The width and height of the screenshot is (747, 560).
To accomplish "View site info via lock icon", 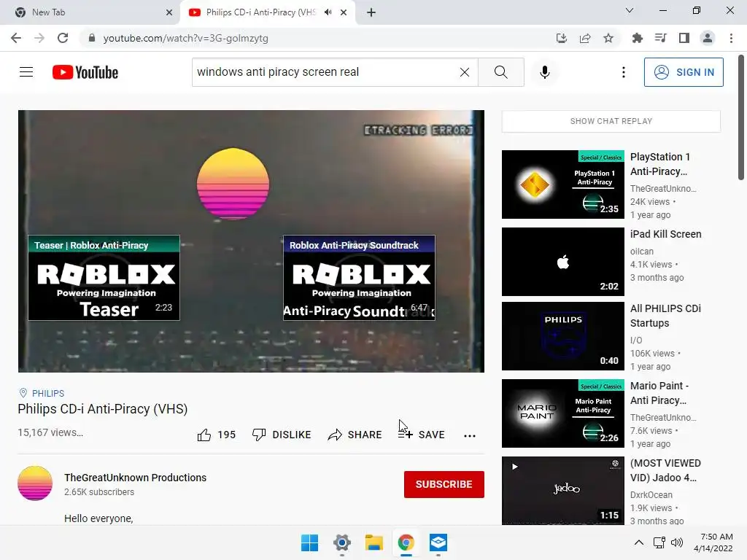I will [x=92, y=38].
